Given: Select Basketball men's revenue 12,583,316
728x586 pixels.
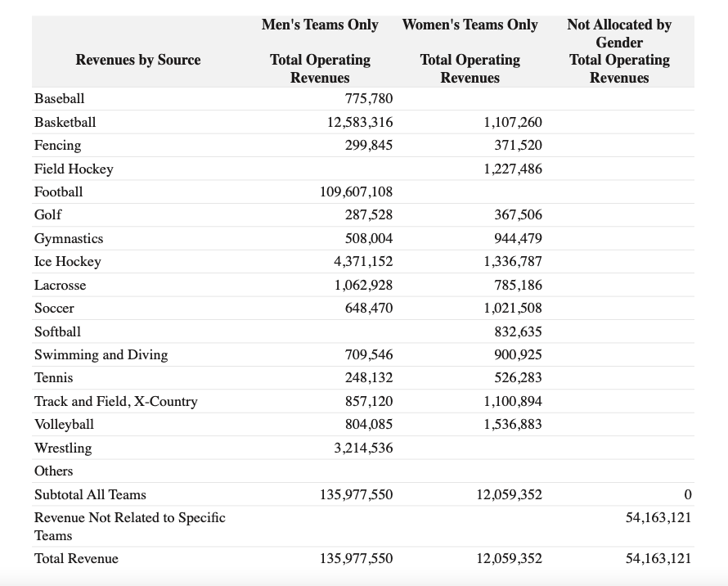Looking at the screenshot, I should point(360,122).
